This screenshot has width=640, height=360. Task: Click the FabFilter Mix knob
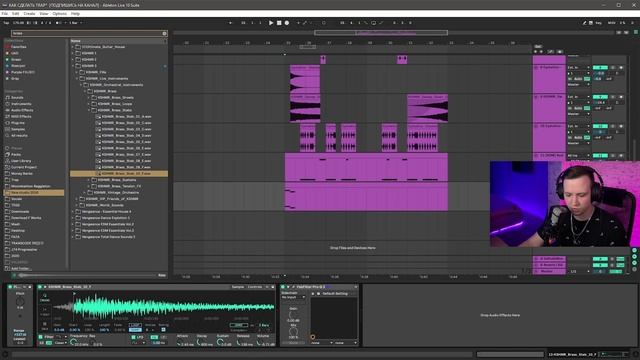pyautogui.click(x=293, y=332)
